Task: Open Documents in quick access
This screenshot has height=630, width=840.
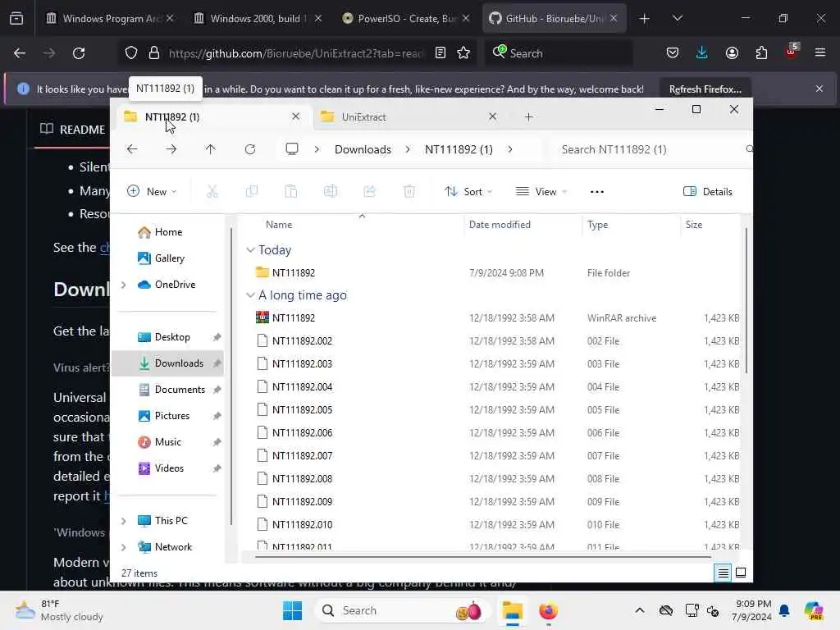Action: click(180, 390)
